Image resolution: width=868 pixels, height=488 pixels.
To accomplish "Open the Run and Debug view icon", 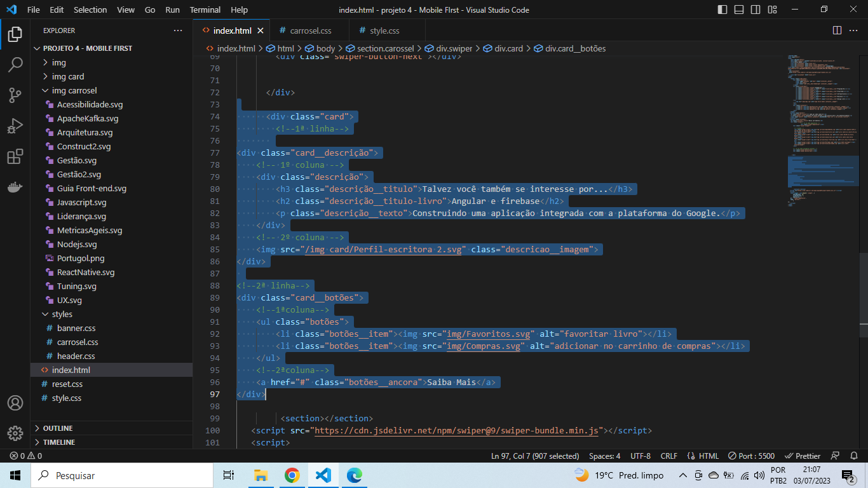I will pos(15,126).
